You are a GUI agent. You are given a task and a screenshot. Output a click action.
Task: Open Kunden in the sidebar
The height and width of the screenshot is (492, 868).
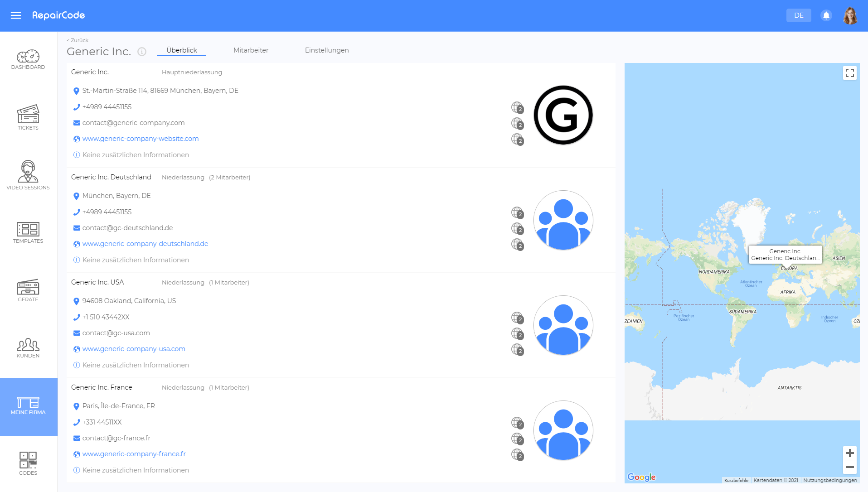[28, 348]
